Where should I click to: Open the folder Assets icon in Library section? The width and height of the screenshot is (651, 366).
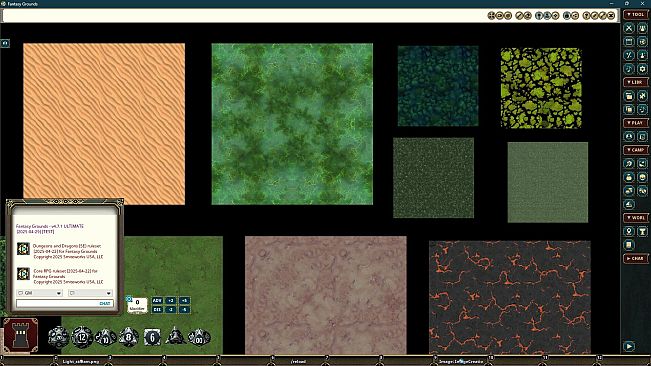(x=629, y=96)
